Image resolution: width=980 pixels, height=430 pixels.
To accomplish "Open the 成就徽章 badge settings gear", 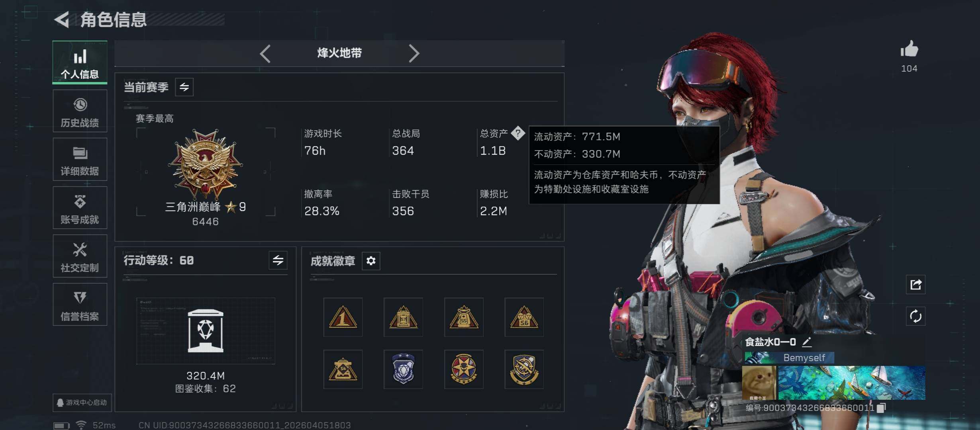I will coord(371,261).
